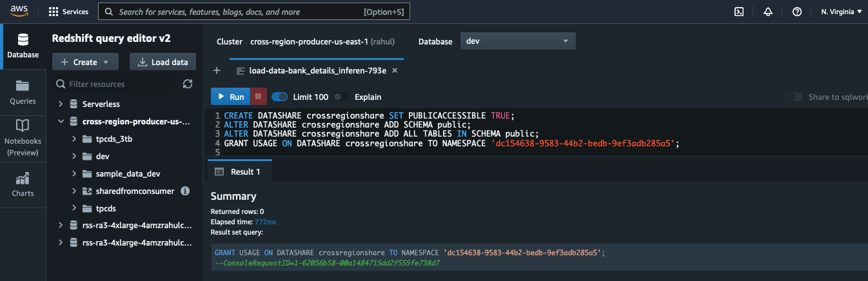Expand the dev database folder
This screenshot has height=281, width=868.
(x=75, y=156)
